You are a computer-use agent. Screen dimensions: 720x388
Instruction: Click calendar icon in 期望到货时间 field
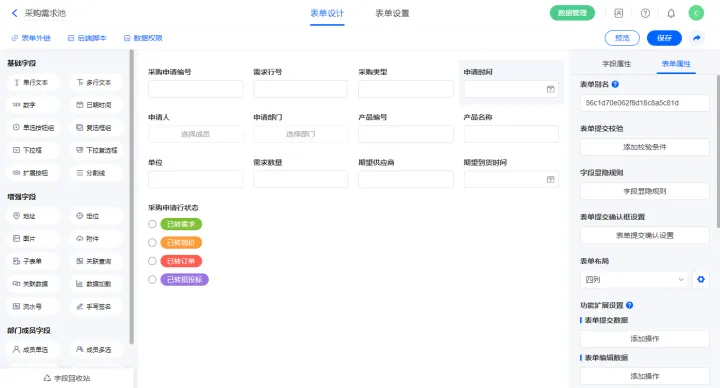point(550,180)
